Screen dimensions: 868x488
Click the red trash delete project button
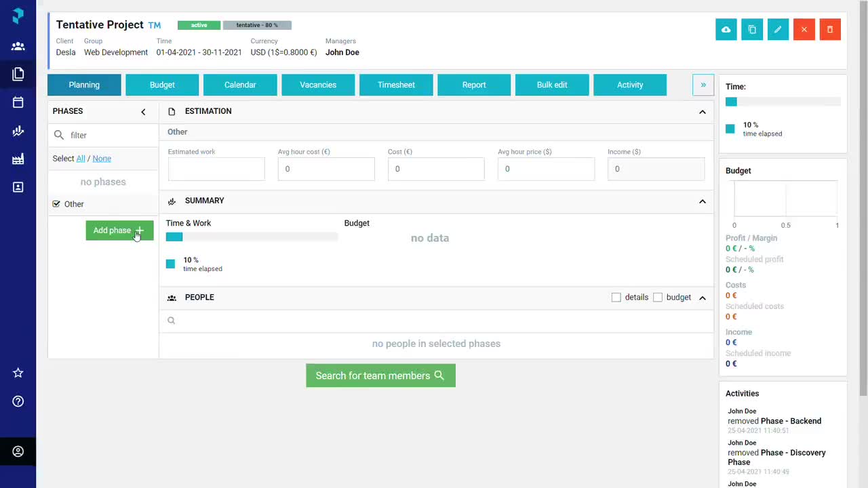(x=830, y=30)
